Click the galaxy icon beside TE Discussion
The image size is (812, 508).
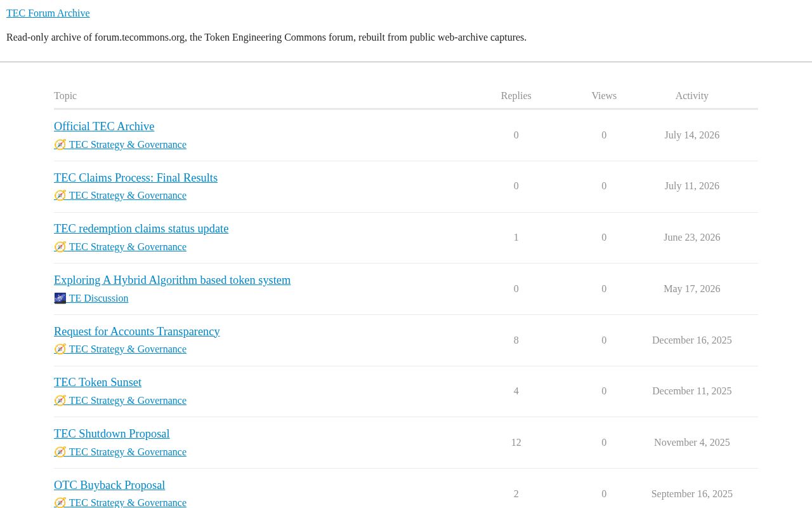click(x=60, y=298)
